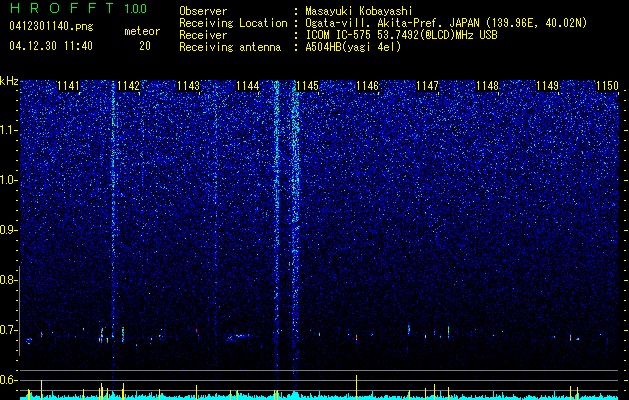Image resolution: width=629 pixels, height=400 pixels.
Task: Click the Receiving Location value Ogata-vill. Akita-Pref.
Action: [x=375, y=23]
